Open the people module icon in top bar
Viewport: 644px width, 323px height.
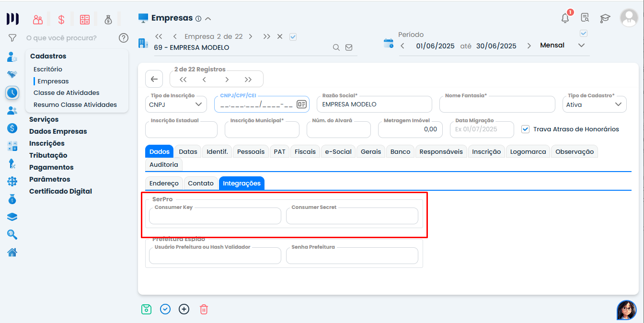coord(38,20)
